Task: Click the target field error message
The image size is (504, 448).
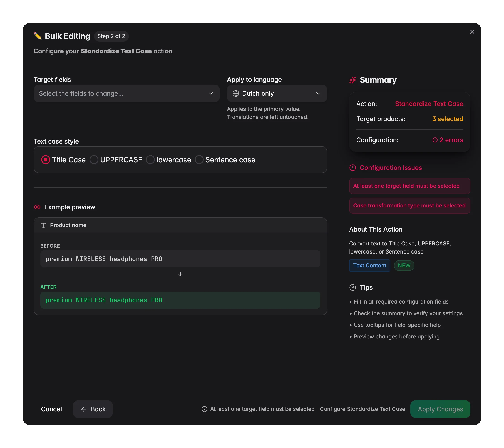Action: (410, 186)
